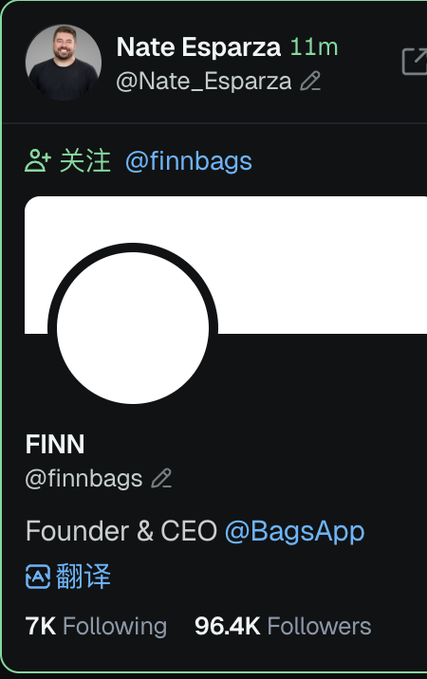The height and width of the screenshot is (679, 427).
Task: Click the 关注 follow label
Action: coord(85,161)
